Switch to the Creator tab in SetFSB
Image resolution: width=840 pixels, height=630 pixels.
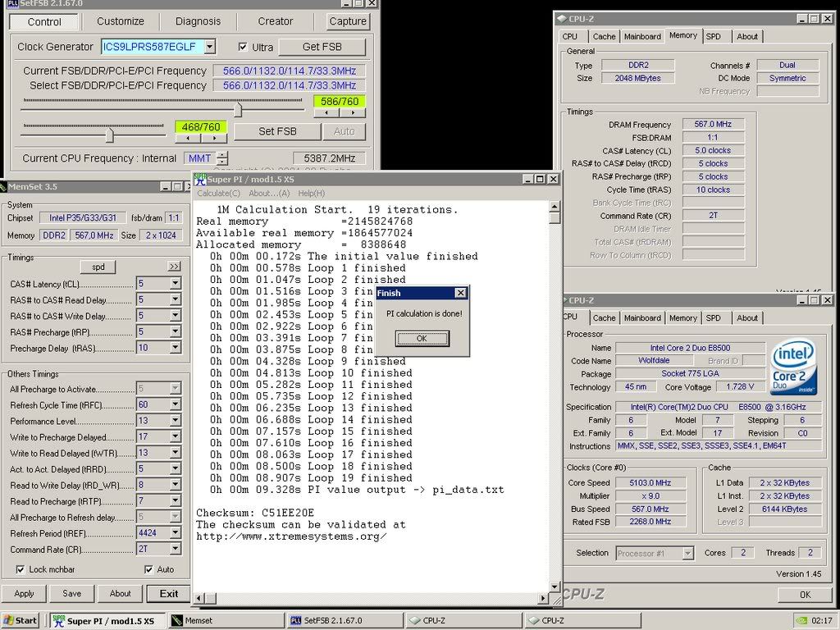click(x=276, y=21)
